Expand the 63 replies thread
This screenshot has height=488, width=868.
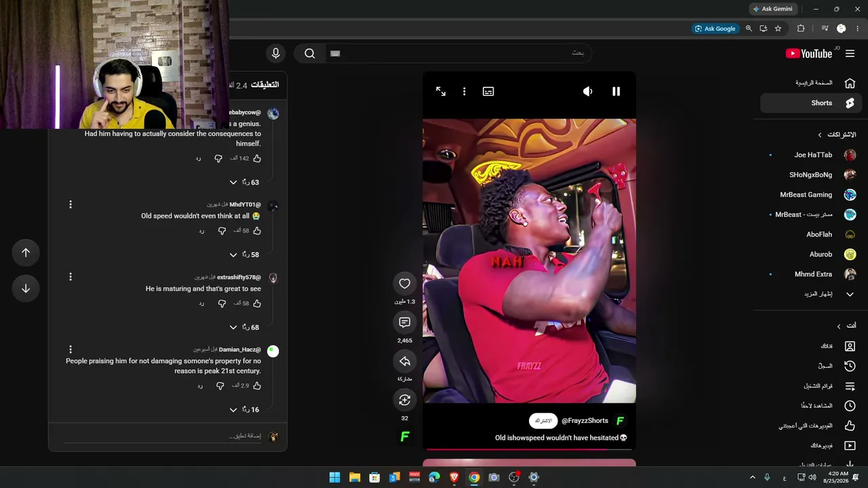pyautogui.click(x=244, y=182)
